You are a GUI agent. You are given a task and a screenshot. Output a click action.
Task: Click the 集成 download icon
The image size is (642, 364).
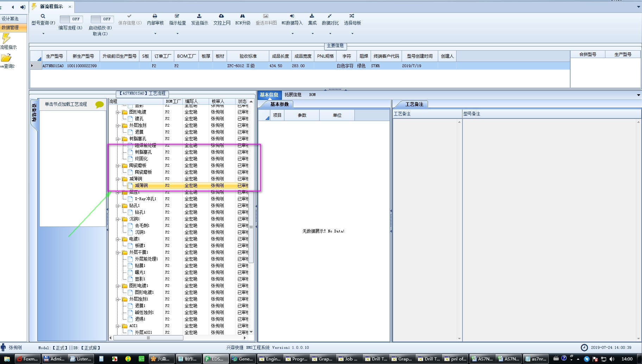point(312,16)
